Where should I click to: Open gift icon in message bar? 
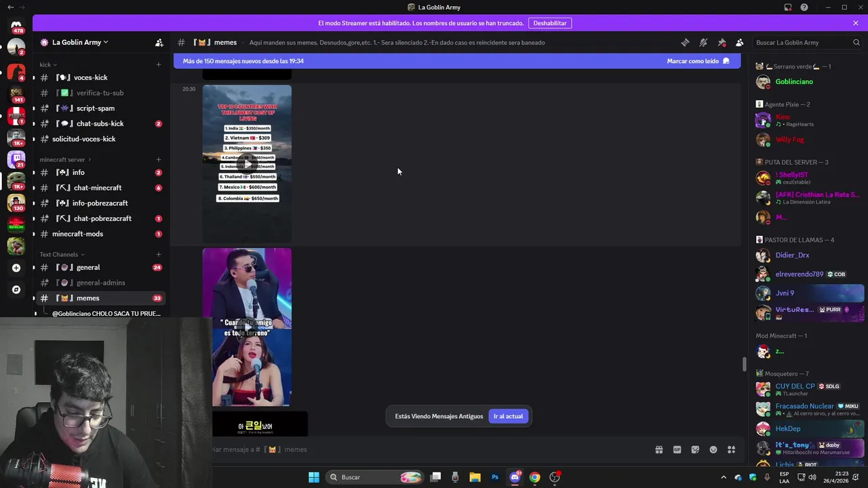pyautogui.click(x=658, y=449)
